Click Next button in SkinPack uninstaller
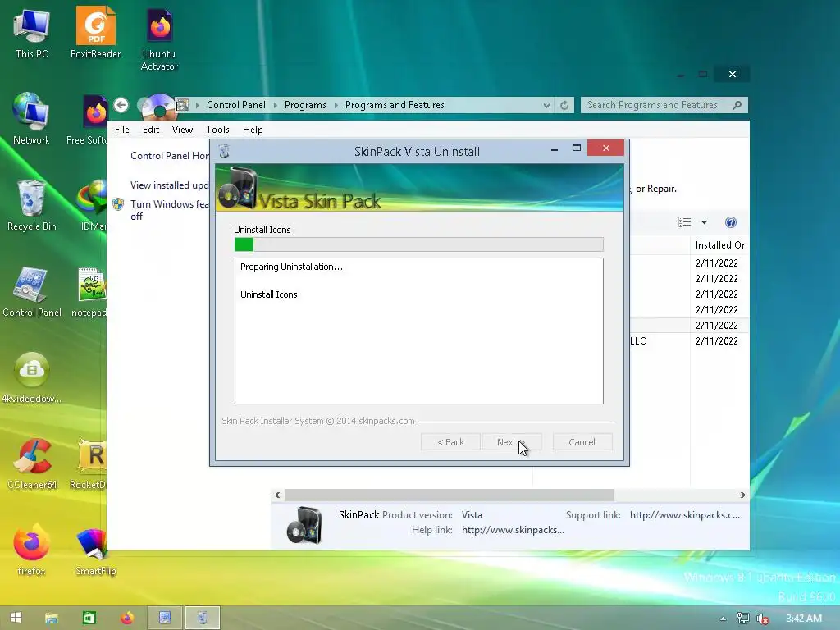The image size is (840, 630). (x=512, y=442)
